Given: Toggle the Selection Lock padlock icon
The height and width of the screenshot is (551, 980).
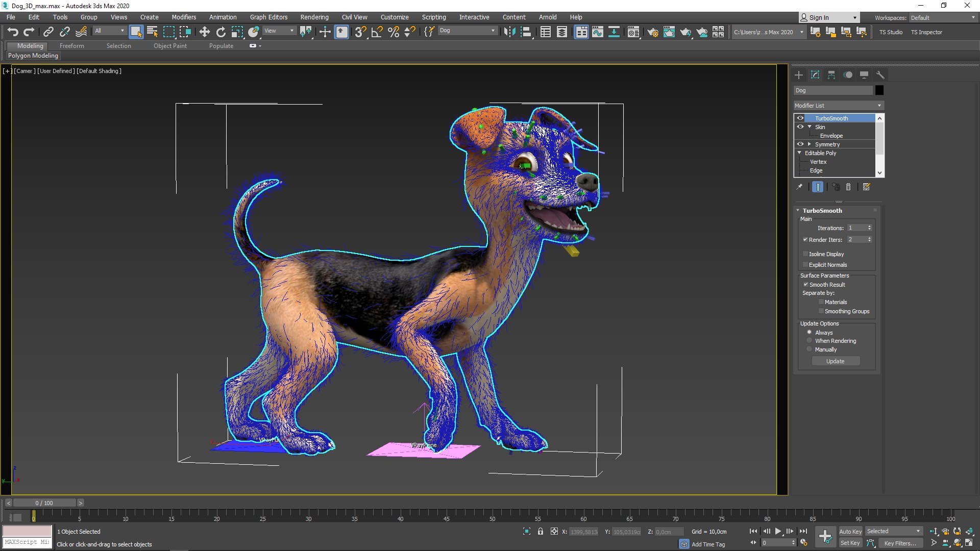Looking at the screenshot, I should pyautogui.click(x=541, y=532).
